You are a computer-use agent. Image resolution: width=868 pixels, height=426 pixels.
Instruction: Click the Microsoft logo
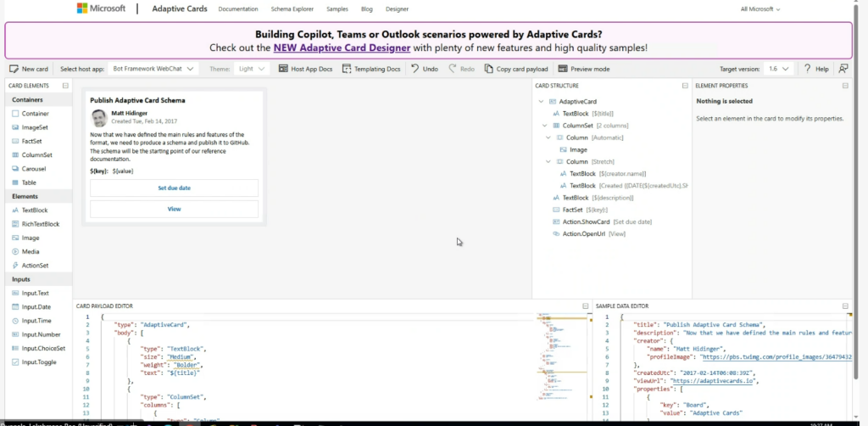[x=102, y=8]
